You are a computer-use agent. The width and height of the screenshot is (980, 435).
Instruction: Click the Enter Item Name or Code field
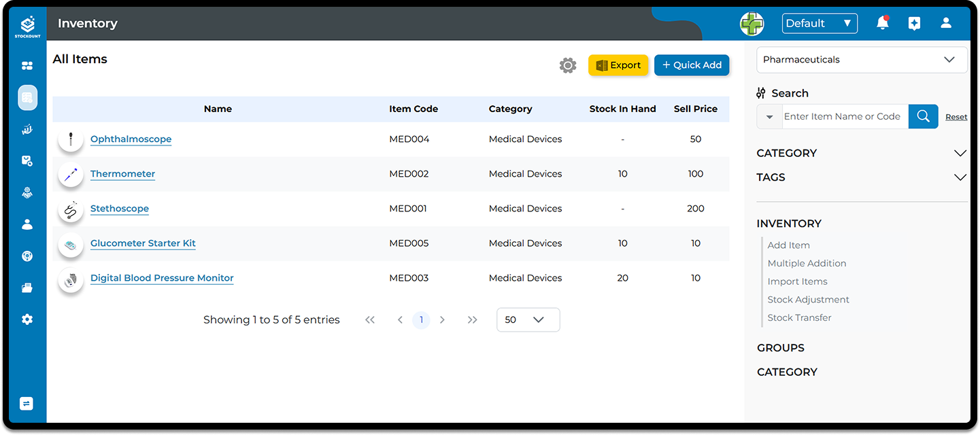(x=845, y=117)
